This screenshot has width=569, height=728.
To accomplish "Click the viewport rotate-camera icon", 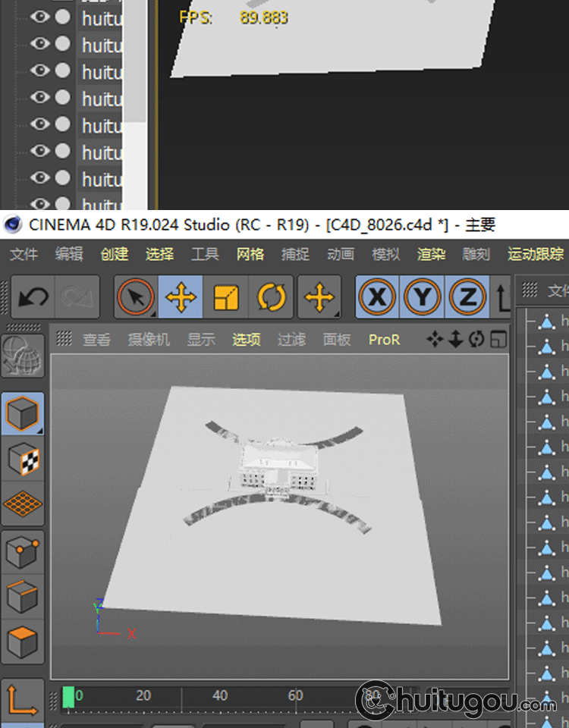I will (x=476, y=340).
